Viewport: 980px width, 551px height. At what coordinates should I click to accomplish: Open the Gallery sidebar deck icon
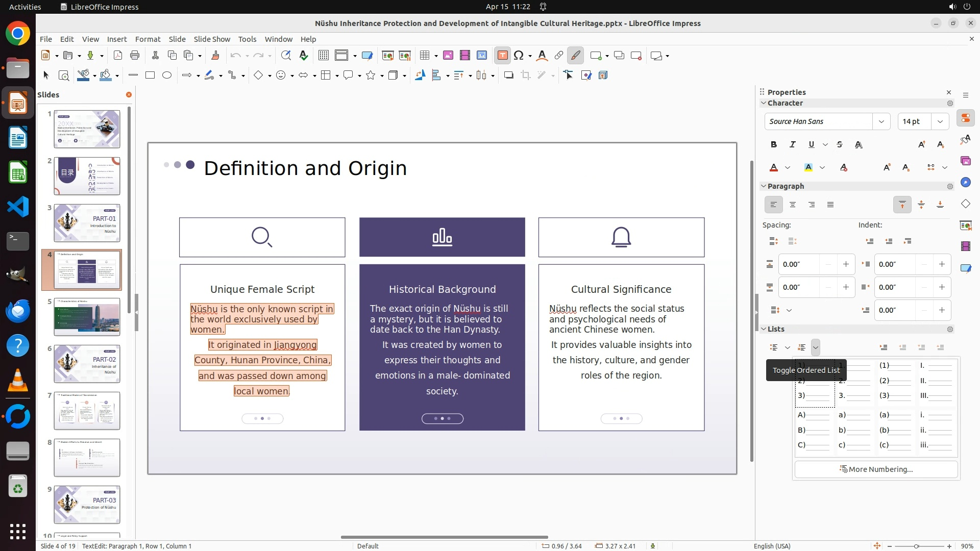click(x=965, y=161)
